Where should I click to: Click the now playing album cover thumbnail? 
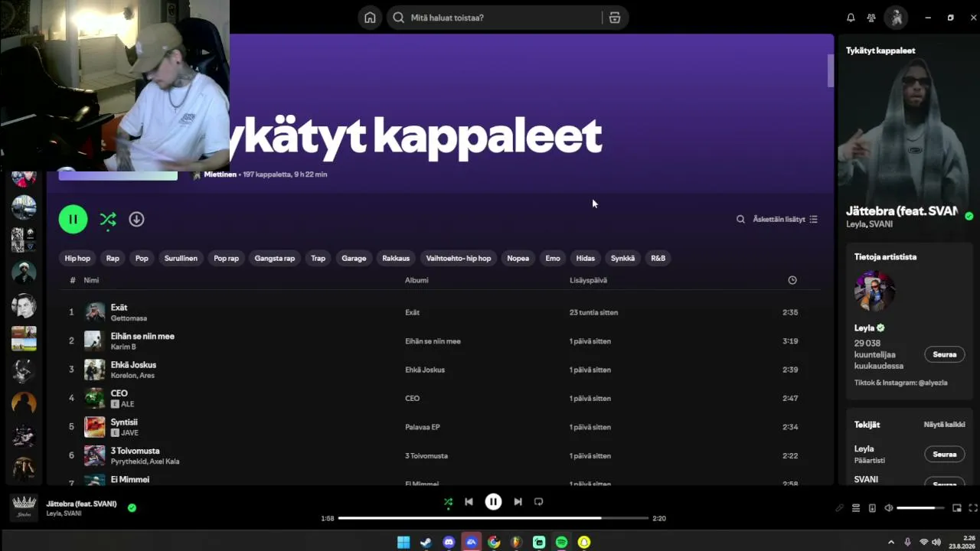24,507
